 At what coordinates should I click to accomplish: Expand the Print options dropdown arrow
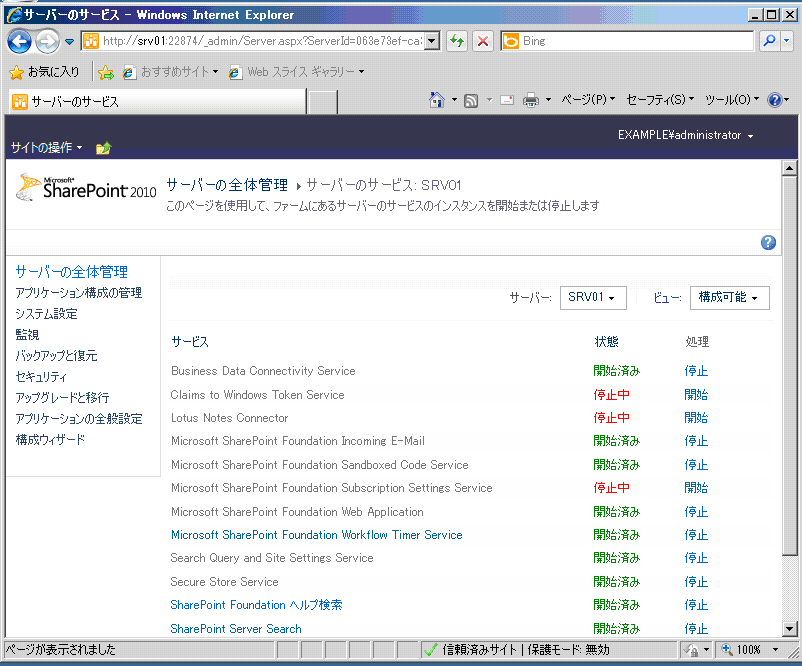pos(548,100)
